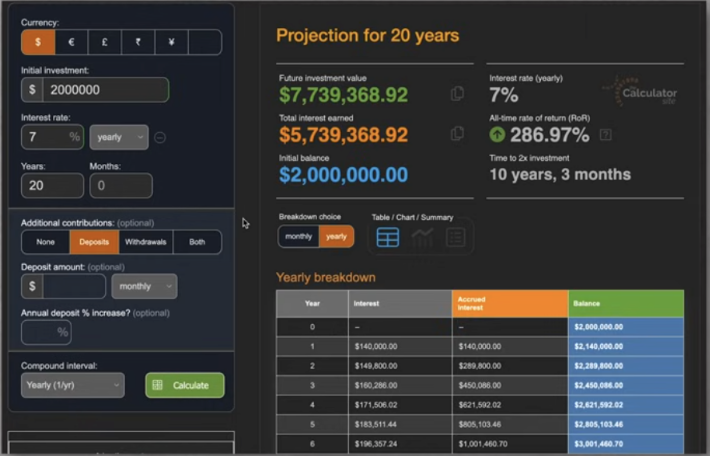
Task: Click the $2,000,000.00 initial balance value
Action: [x=344, y=175]
